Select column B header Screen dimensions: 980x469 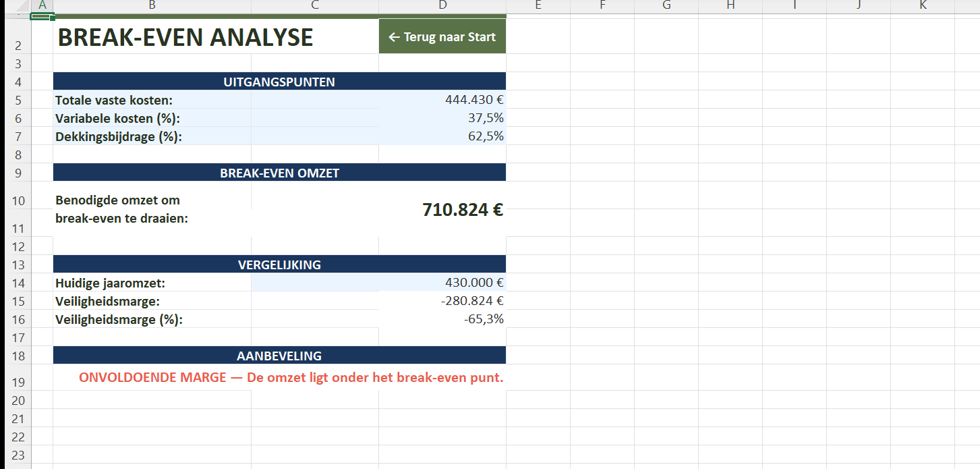tap(152, 5)
